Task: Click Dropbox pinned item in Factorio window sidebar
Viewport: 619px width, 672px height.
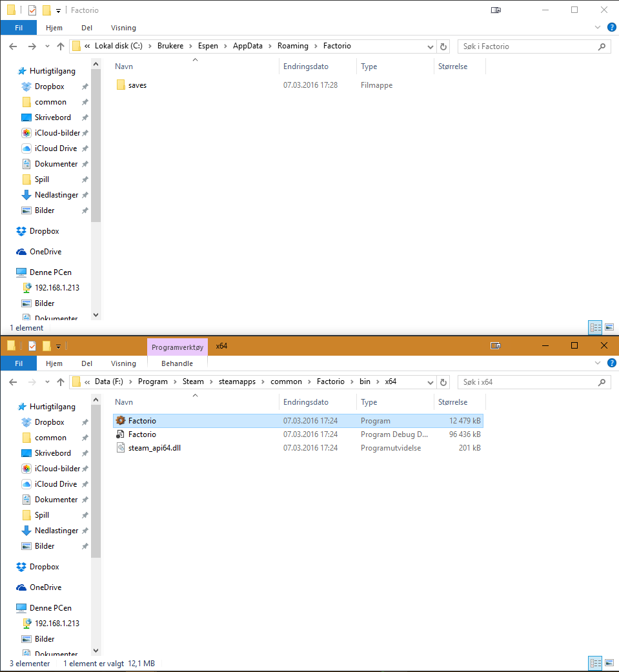Action: tap(49, 87)
